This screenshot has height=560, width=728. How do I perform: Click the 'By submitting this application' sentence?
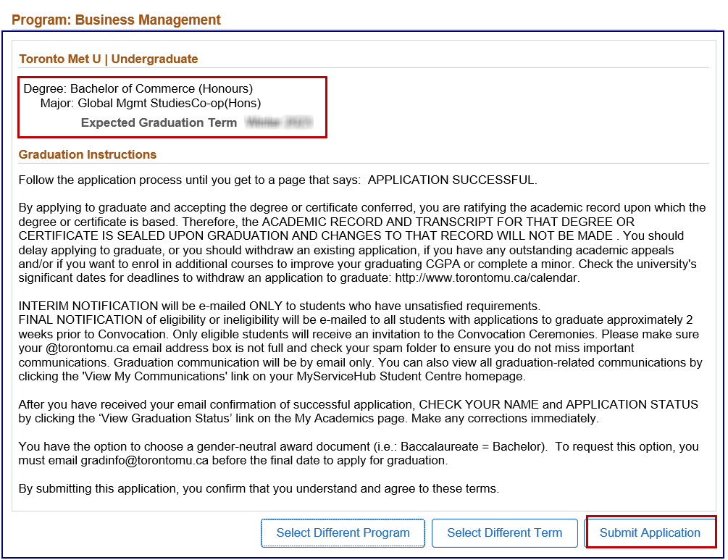259,489
